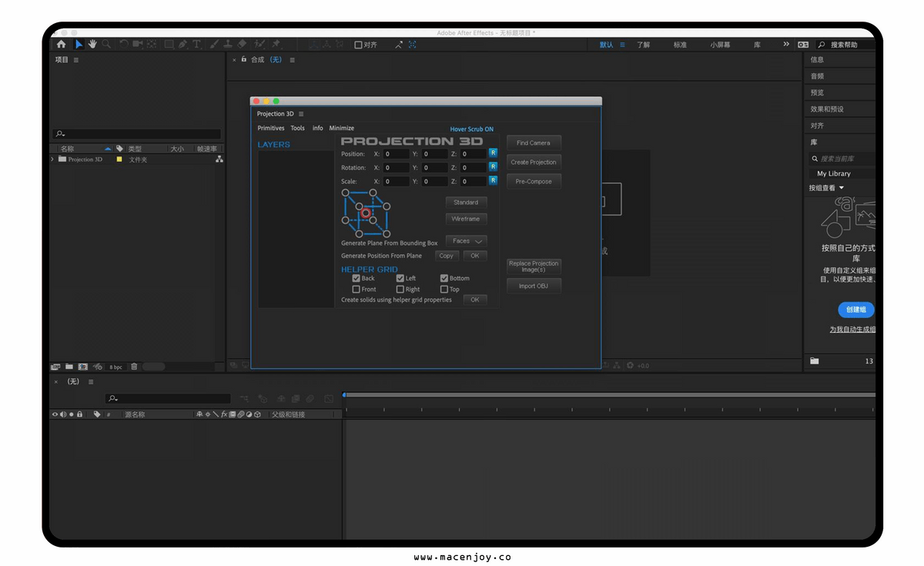The height and width of the screenshot is (566, 924).
Task: Expand the Projection 3D folder in project
Action: (52, 159)
